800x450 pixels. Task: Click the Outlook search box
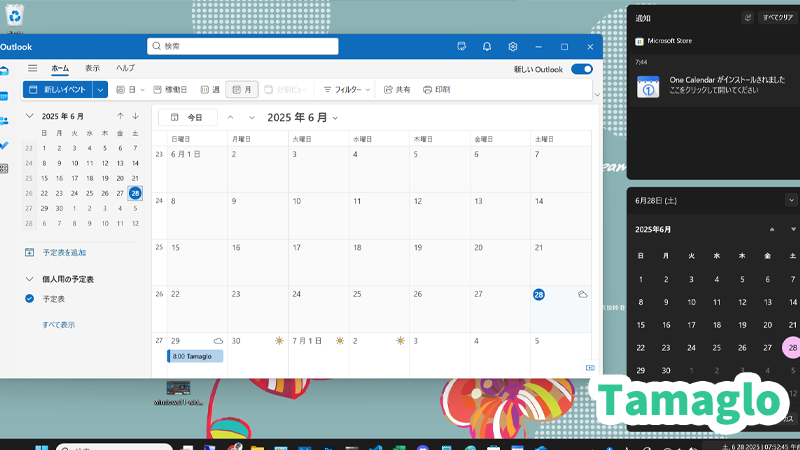pos(243,46)
